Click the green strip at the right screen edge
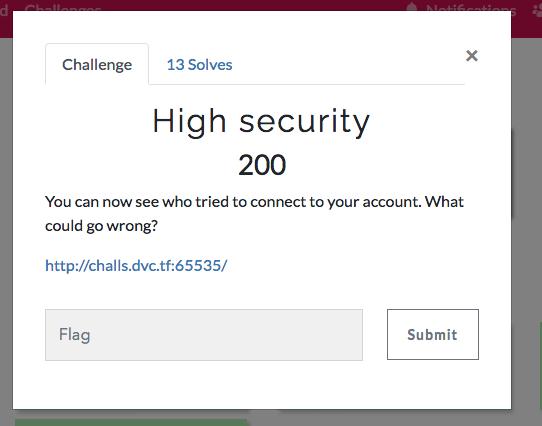 pos(541,373)
